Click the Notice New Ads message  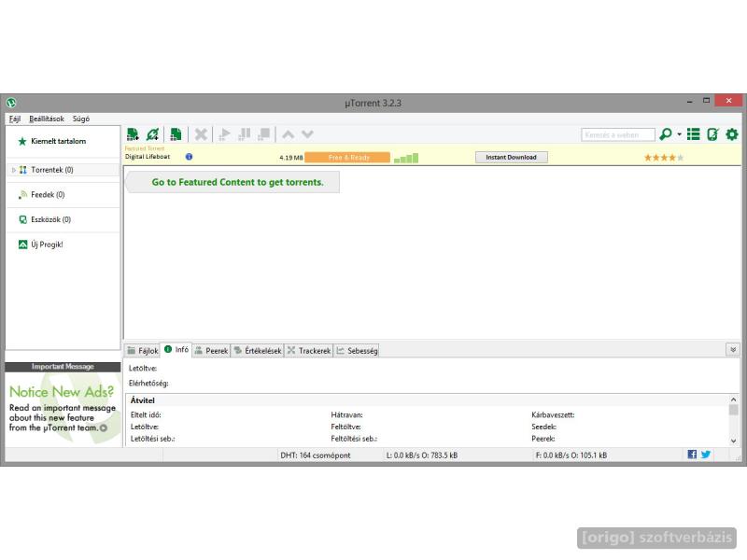click(x=63, y=410)
